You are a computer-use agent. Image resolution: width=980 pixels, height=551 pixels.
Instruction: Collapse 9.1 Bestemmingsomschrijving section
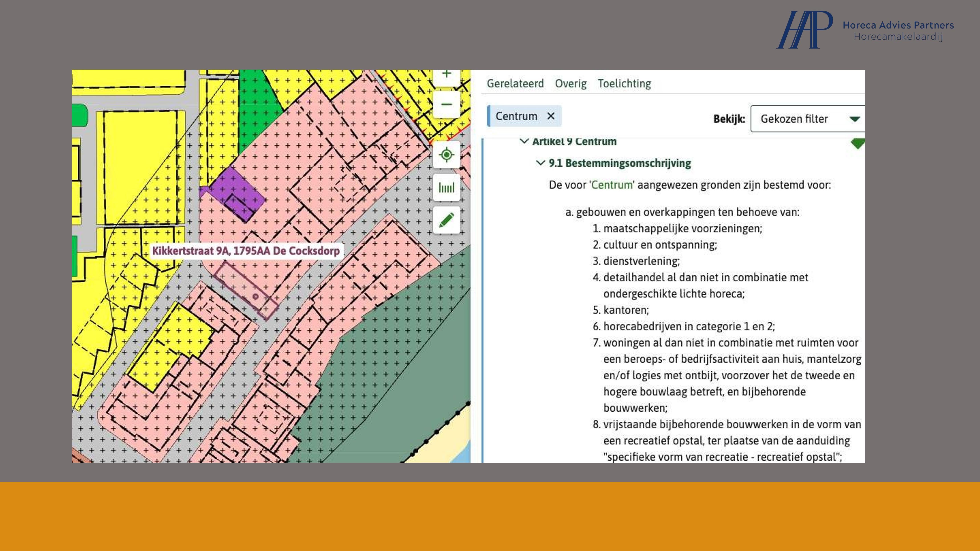540,163
